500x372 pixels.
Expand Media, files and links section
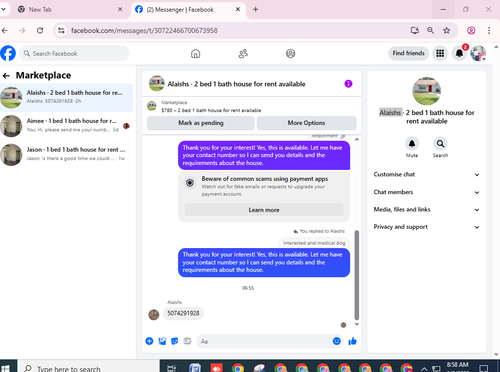pyautogui.click(x=426, y=209)
